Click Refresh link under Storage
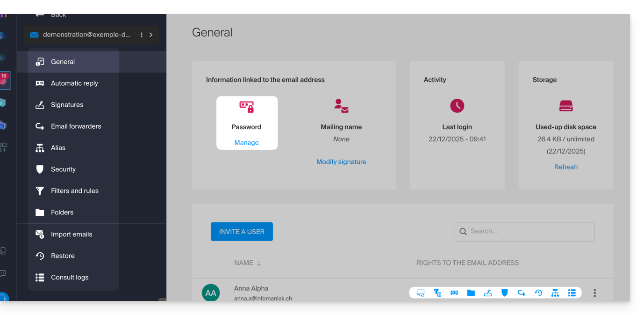 tap(565, 167)
